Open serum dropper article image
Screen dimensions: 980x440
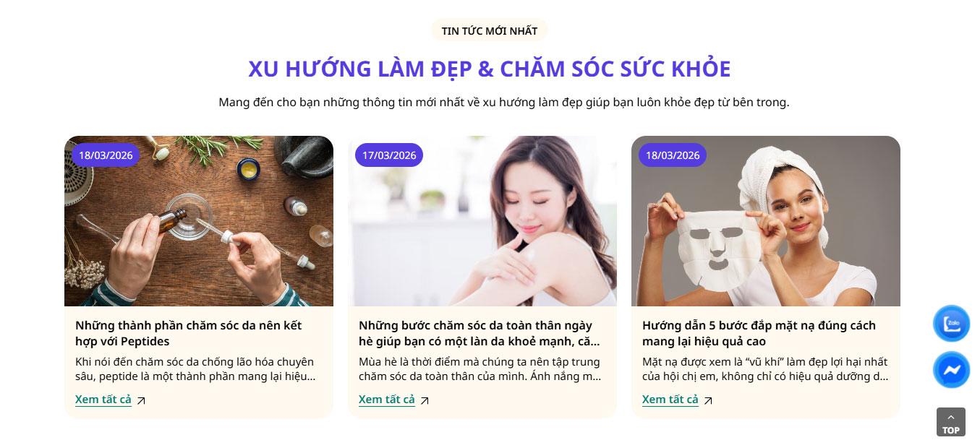point(199,221)
